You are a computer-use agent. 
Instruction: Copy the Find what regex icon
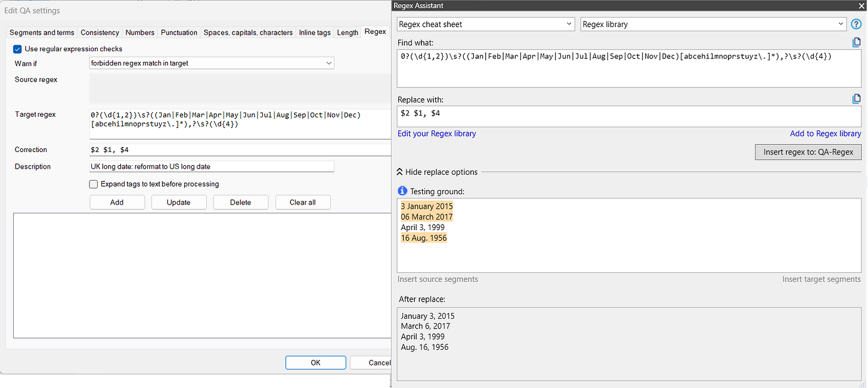[x=857, y=42]
